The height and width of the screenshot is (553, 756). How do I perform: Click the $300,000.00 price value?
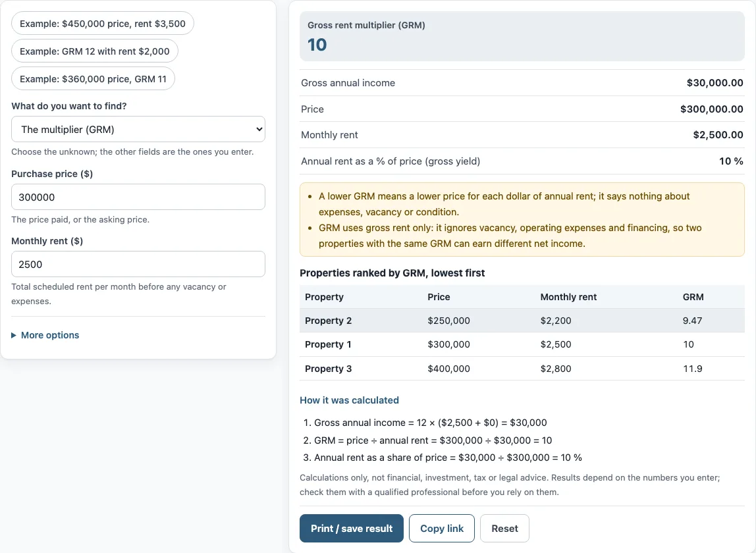click(x=712, y=109)
